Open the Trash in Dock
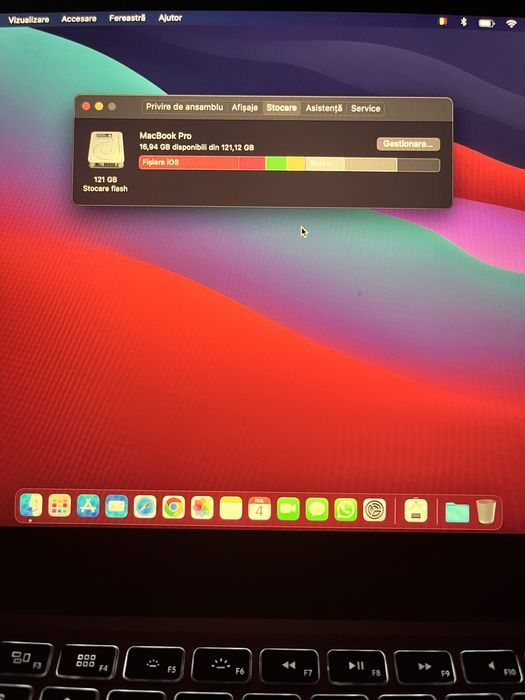The width and height of the screenshot is (525, 700). 486,512
